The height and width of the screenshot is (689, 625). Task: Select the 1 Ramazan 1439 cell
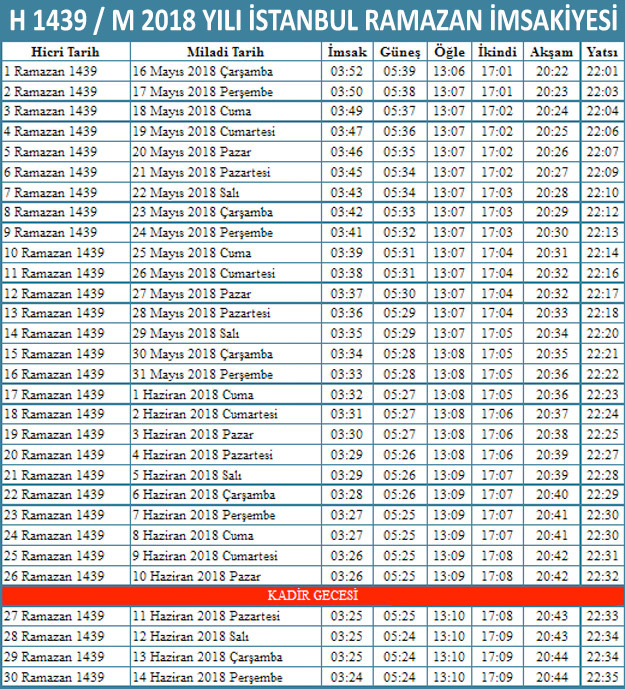click(x=52, y=71)
